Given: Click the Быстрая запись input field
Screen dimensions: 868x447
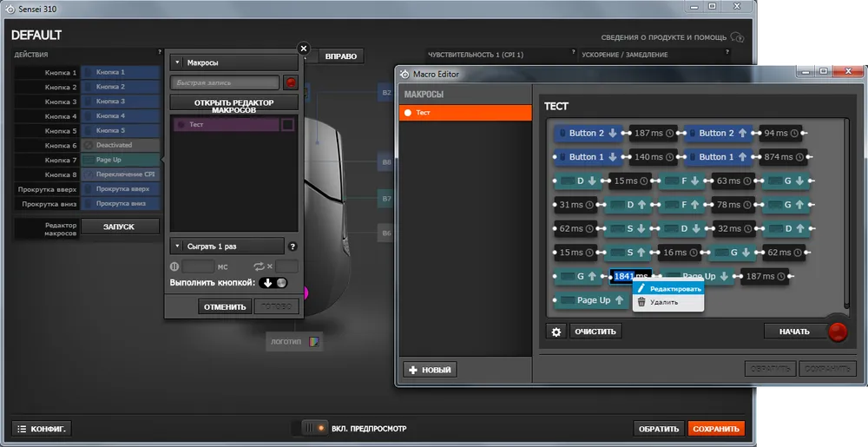Looking at the screenshot, I should [224, 83].
